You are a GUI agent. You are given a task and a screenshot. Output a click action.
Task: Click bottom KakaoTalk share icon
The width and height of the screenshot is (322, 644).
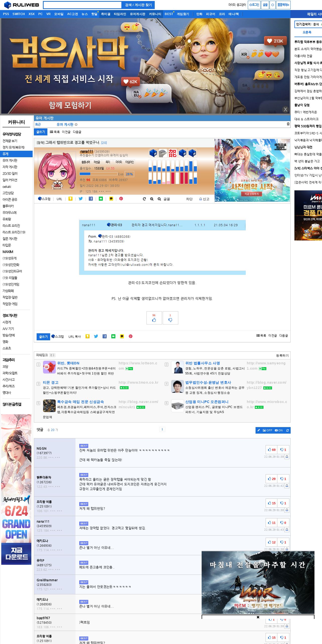point(122,336)
